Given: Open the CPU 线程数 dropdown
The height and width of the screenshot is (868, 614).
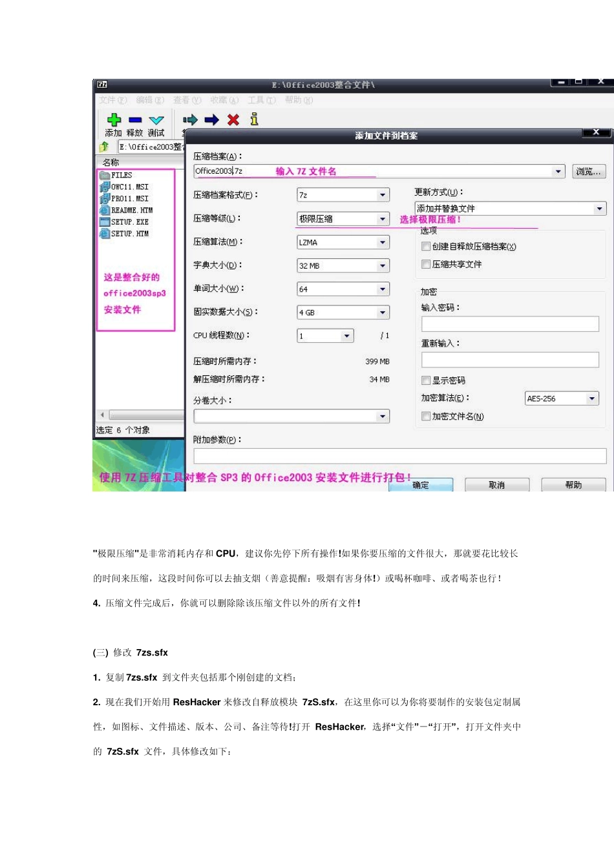Looking at the screenshot, I should coord(347,336).
